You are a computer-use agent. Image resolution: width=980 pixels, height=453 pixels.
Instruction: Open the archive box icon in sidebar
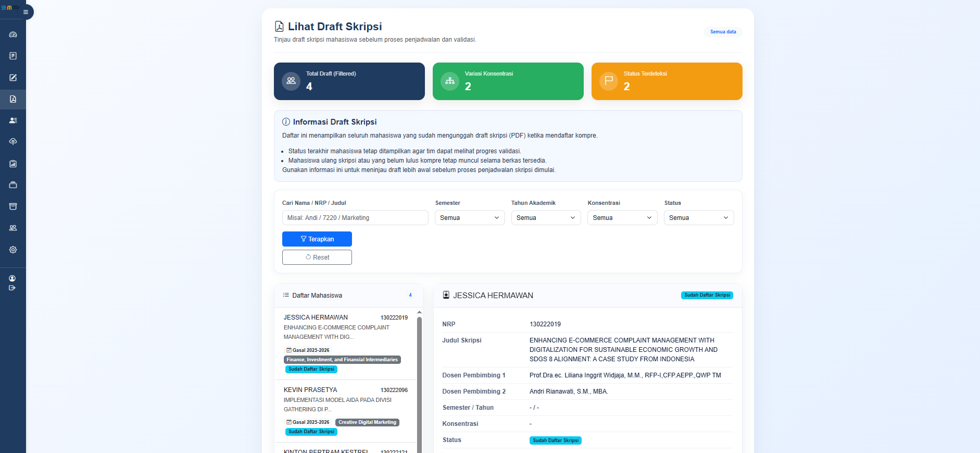point(13,206)
